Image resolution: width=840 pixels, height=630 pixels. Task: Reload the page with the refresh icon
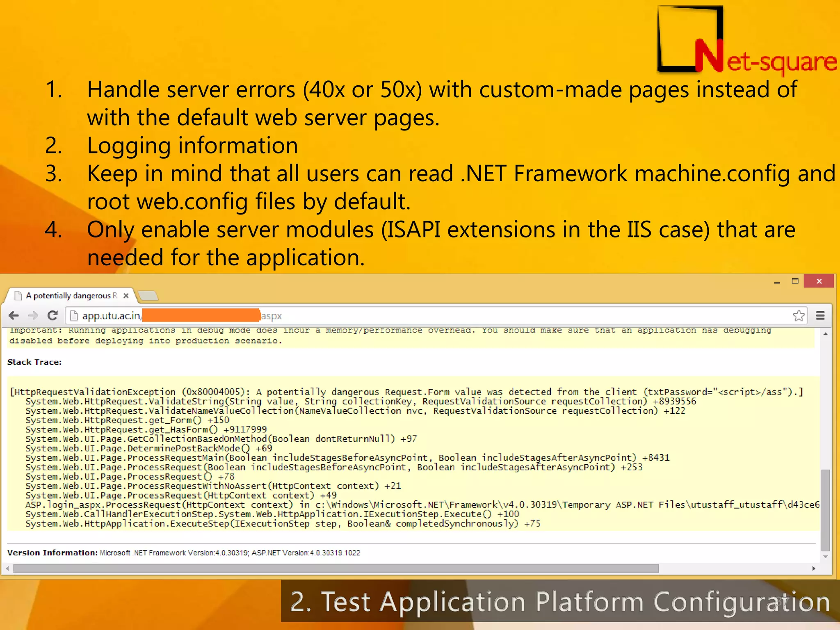pos(52,315)
